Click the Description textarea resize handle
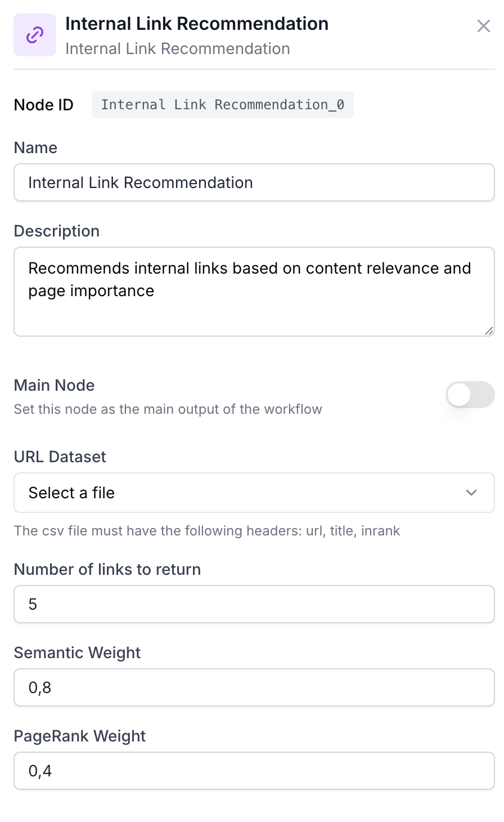504x822 pixels. [488, 332]
